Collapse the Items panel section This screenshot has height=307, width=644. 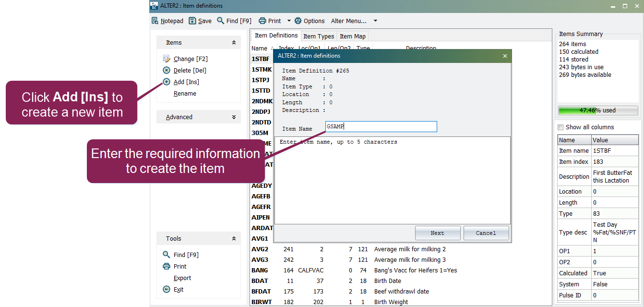tap(234, 43)
